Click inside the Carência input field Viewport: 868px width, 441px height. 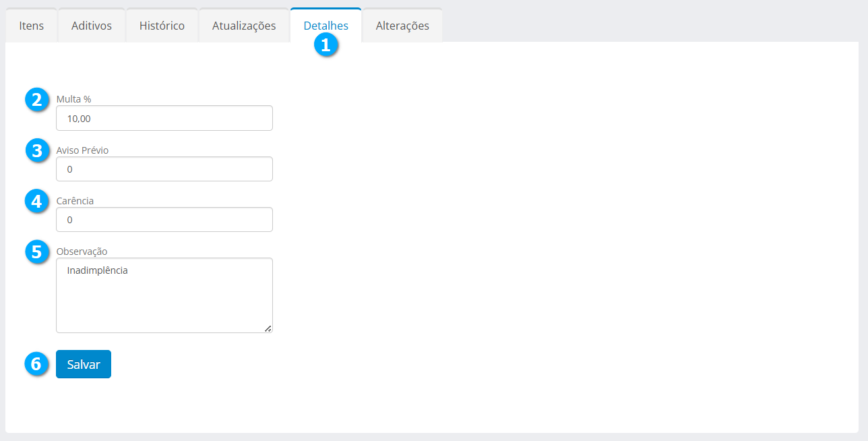(x=164, y=220)
